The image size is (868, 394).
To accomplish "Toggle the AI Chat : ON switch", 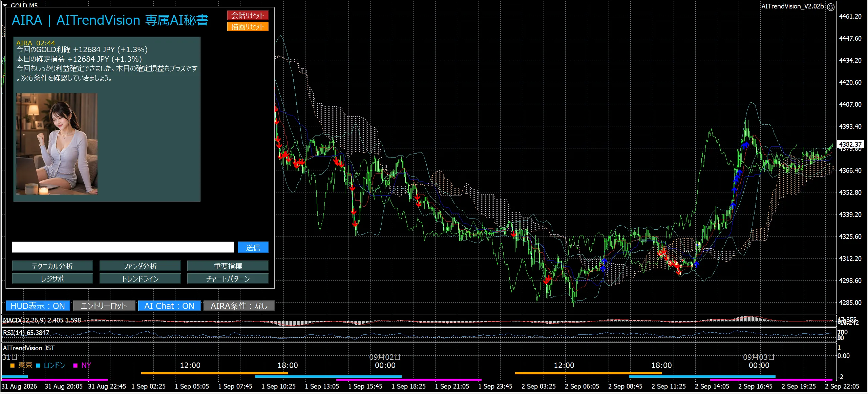I will pos(169,306).
